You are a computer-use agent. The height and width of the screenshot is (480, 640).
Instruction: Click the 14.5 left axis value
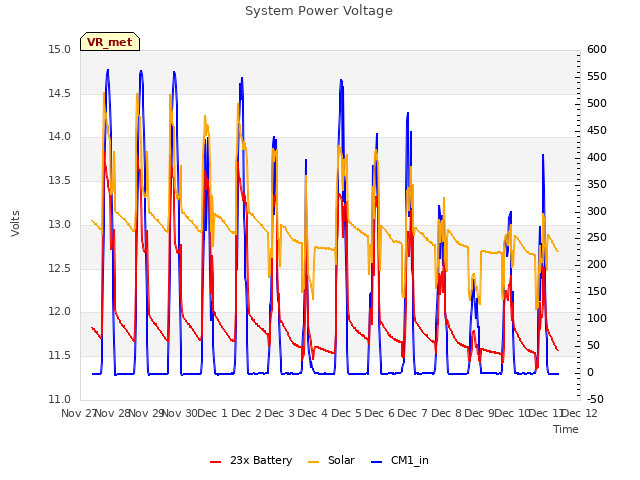(59, 93)
